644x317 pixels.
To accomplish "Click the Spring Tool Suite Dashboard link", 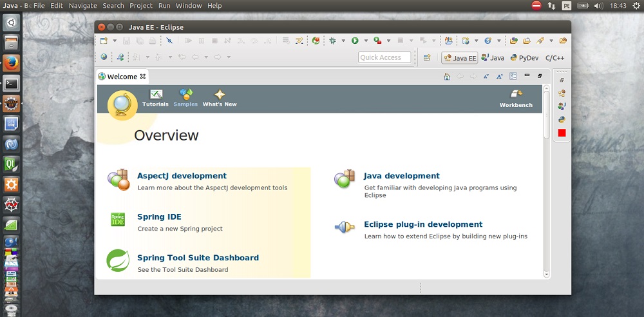I will (x=198, y=258).
